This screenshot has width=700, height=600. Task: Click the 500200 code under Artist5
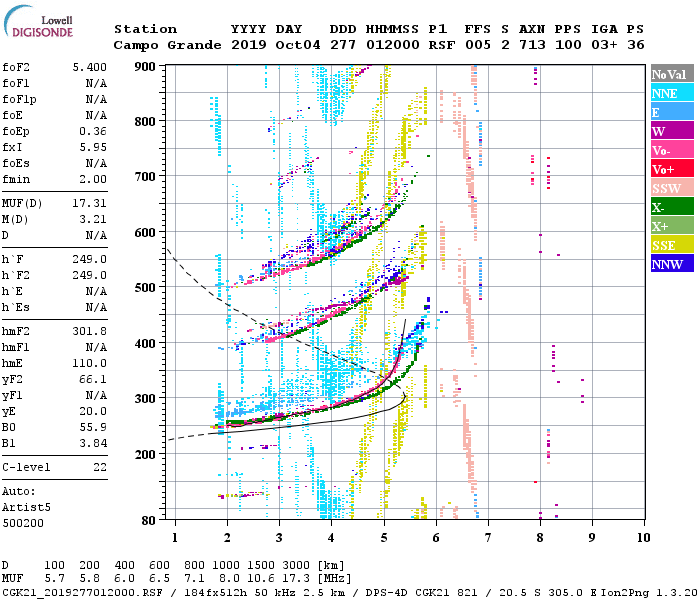click(23, 523)
